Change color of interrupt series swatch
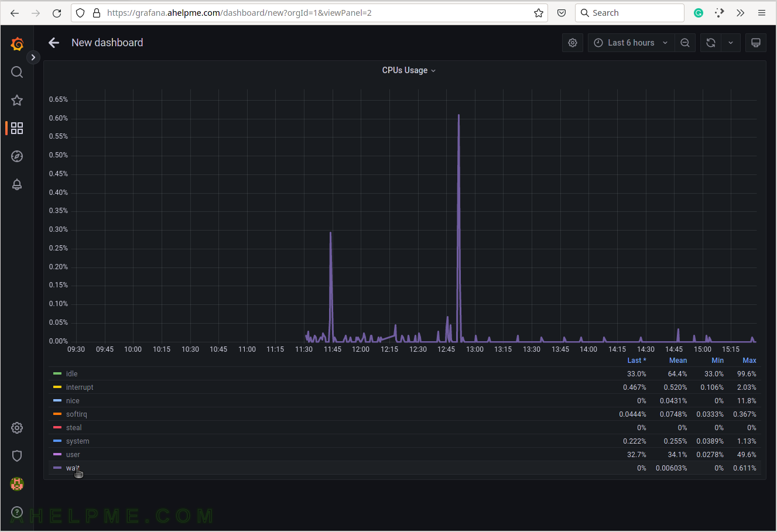This screenshot has height=532, width=777. click(57, 387)
